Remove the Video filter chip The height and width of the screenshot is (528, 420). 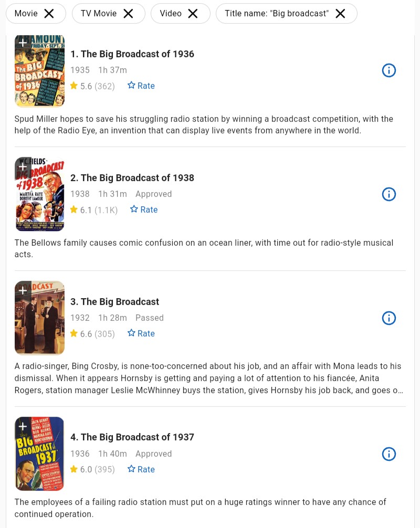click(x=193, y=14)
